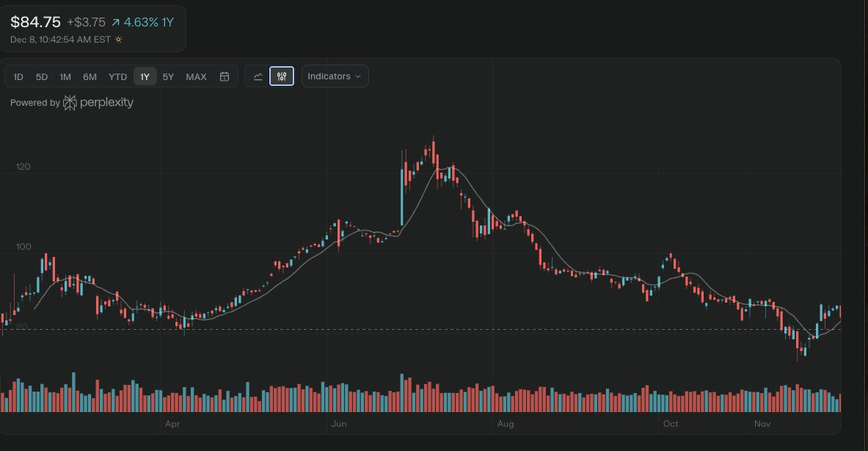Select the 5D time range
Screen dimensions: 868x451
tap(42, 76)
